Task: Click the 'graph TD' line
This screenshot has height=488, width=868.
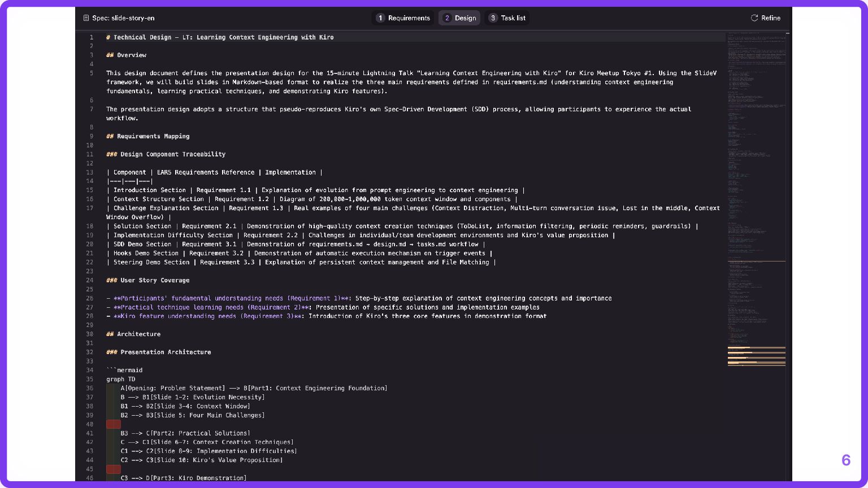Action: [120, 380]
